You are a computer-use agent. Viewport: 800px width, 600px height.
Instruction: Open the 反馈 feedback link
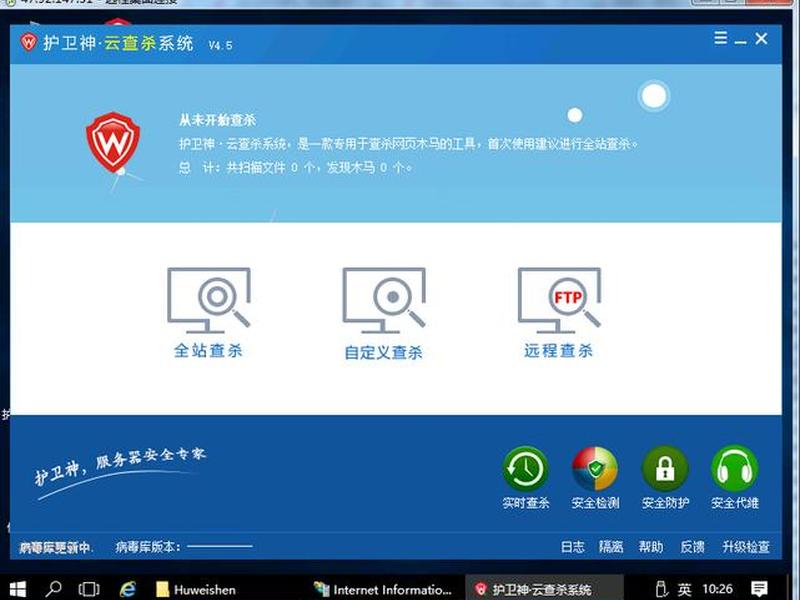pyautogui.click(x=692, y=547)
